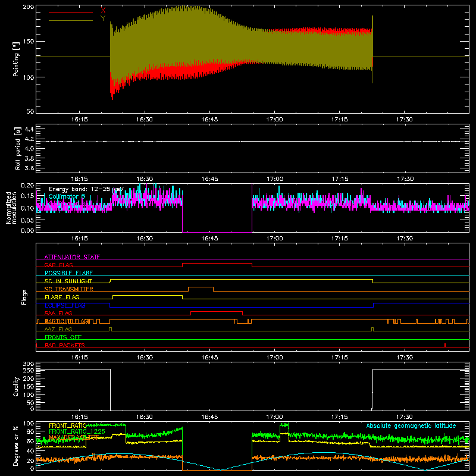Viewport: 476px width, 476px height.
Task: Click the '0.20' value on modulation axis
Action: click(x=27, y=186)
